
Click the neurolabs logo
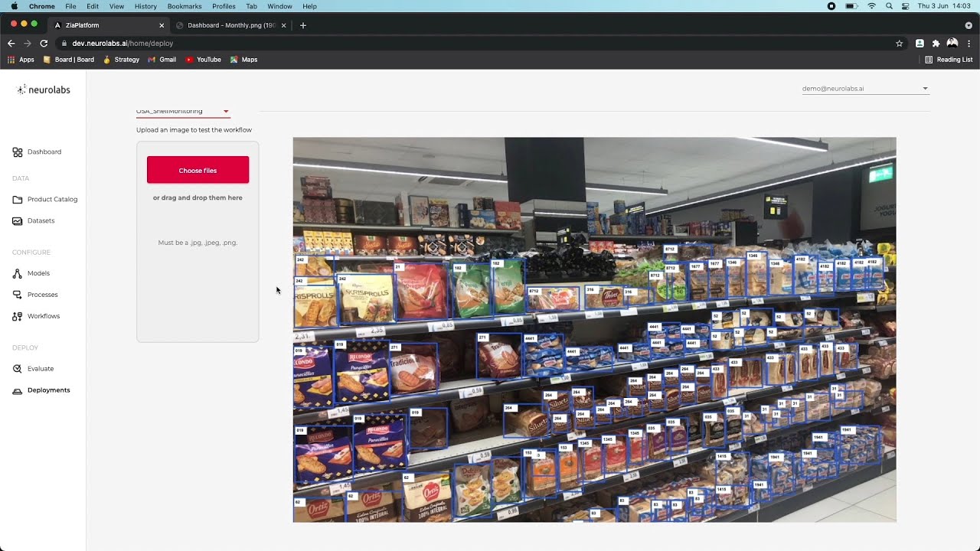44,90
